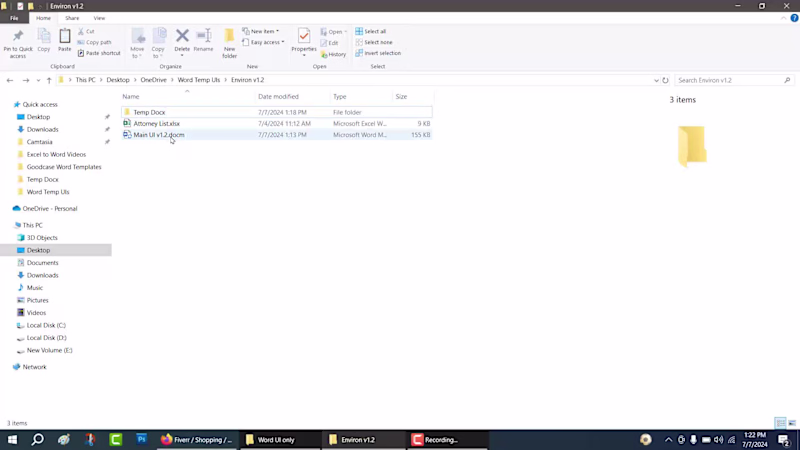The width and height of the screenshot is (800, 450).
Task: Select the Attorney List.xlsx file
Action: [277, 123]
